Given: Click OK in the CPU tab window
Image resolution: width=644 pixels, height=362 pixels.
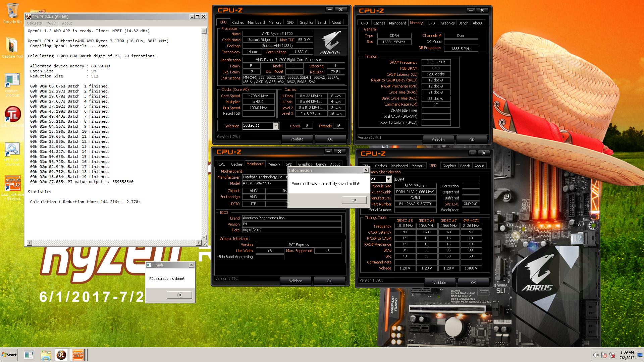Looking at the screenshot, I should click(330, 139).
